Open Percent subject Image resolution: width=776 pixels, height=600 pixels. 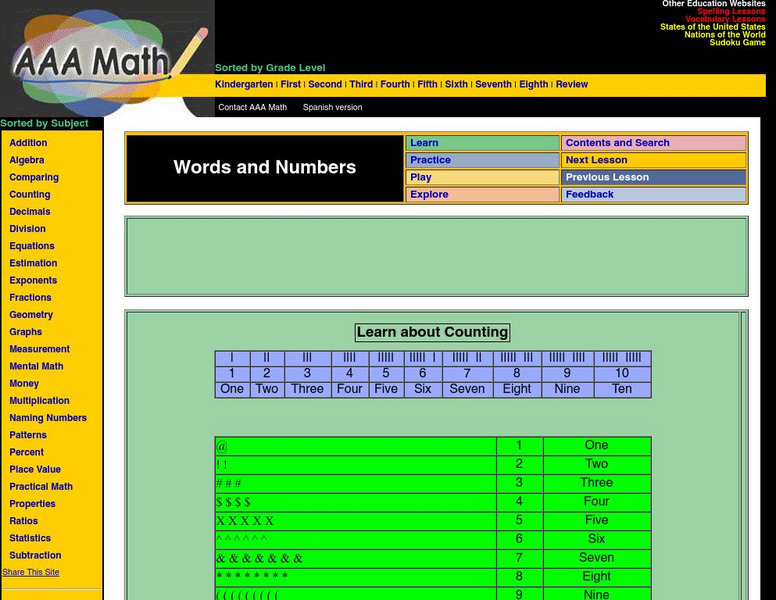(x=26, y=452)
